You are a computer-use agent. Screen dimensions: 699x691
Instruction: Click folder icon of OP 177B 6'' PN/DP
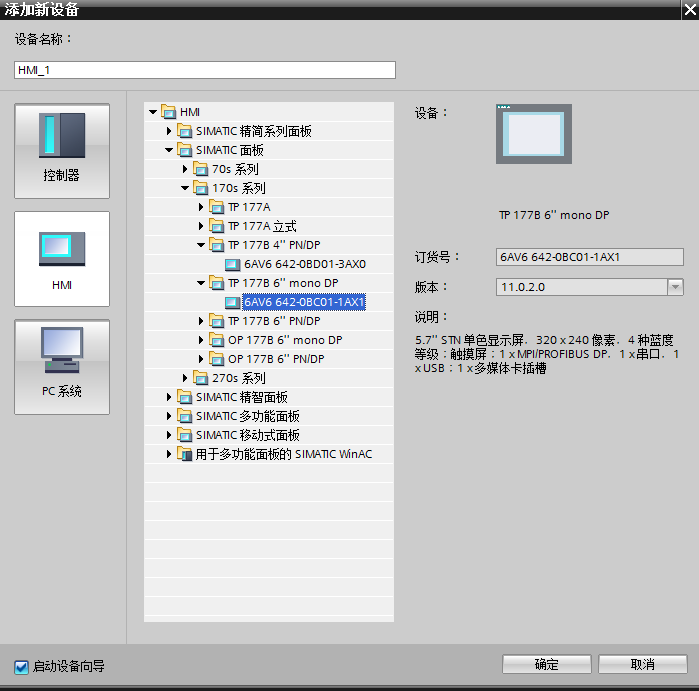[x=217, y=359]
